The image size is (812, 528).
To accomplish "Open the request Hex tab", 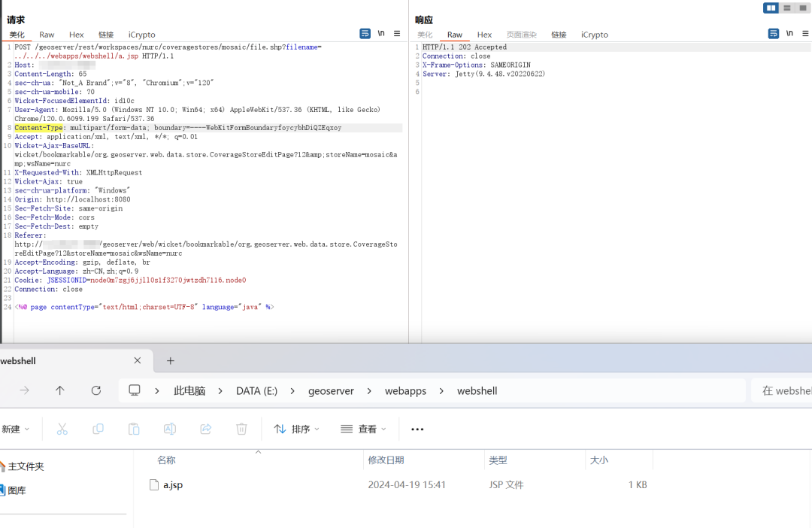I will point(76,35).
